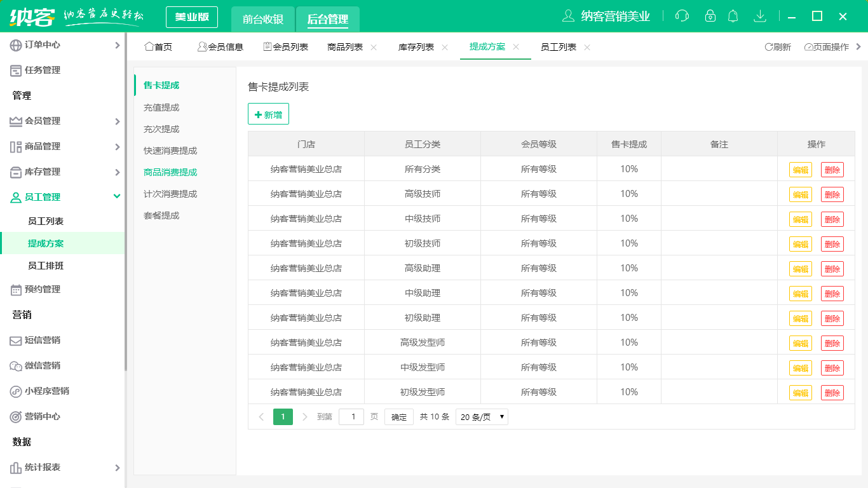
Task: Open the 预约管理 appointment management module
Action: coord(43,289)
